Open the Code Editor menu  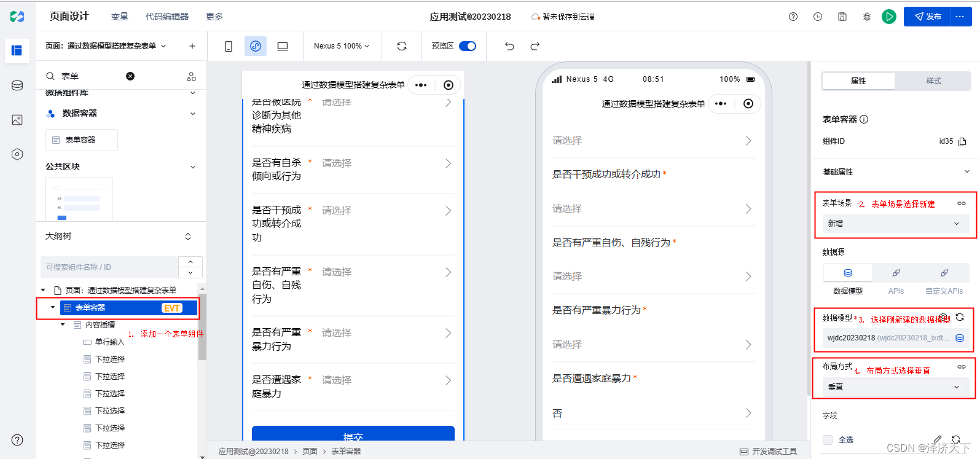pos(167,17)
